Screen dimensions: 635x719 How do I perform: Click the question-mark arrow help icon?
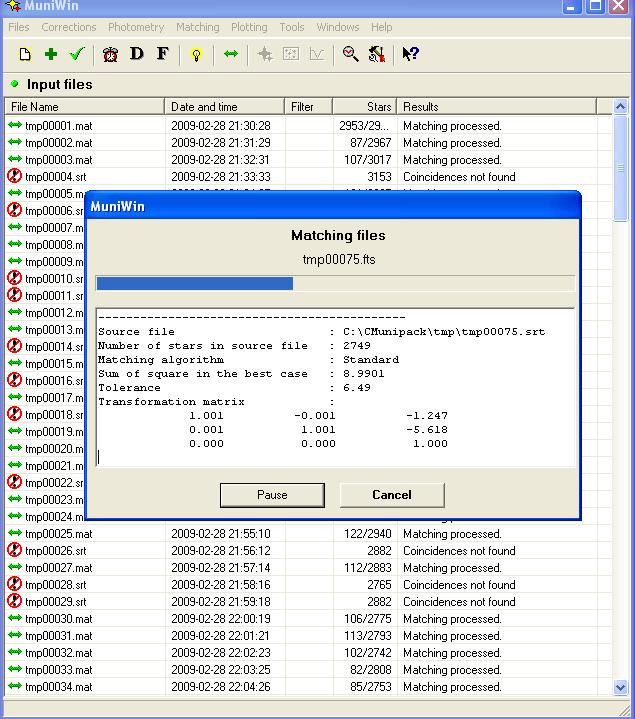pos(410,54)
